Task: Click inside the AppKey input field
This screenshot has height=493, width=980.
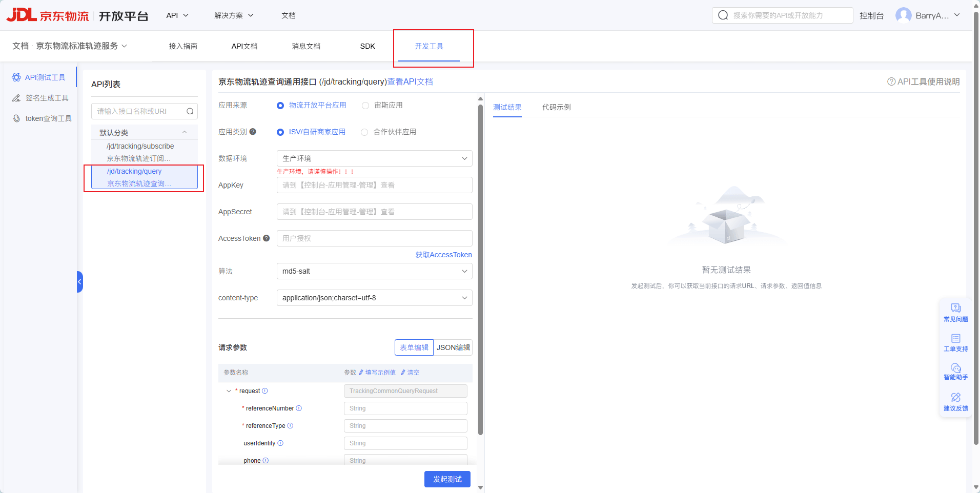Action: click(x=374, y=185)
